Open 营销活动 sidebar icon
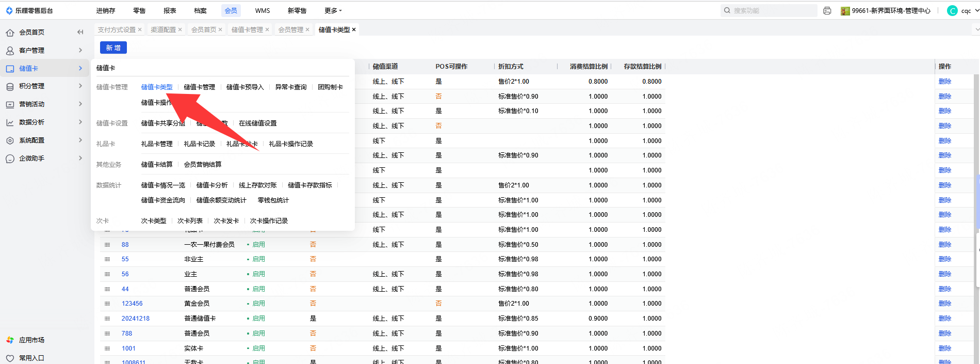Screen dimensions: 980x364 (10, 104)
